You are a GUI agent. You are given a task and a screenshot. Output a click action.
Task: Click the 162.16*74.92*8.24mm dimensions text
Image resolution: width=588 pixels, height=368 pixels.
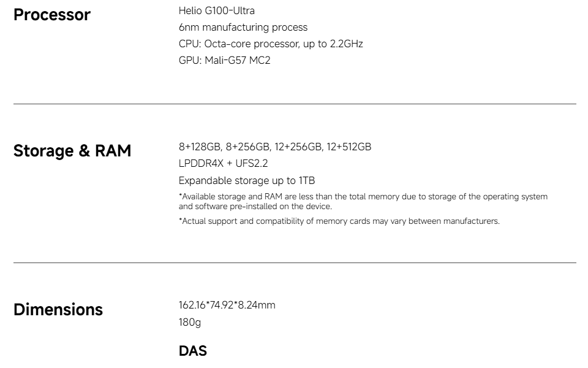227,305
